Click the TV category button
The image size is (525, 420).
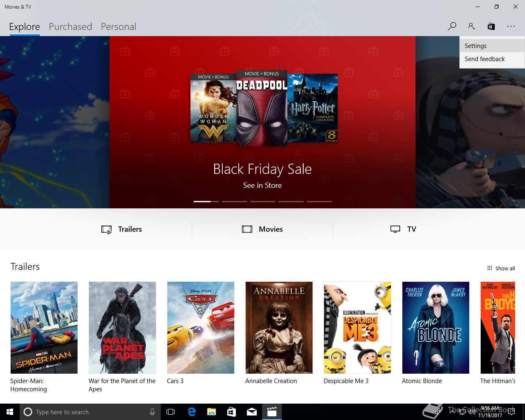tap(403, 229)
